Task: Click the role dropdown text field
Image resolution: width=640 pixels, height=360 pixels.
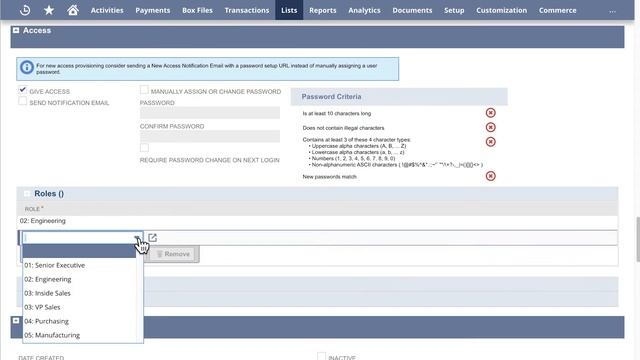Action: point(78,238)
